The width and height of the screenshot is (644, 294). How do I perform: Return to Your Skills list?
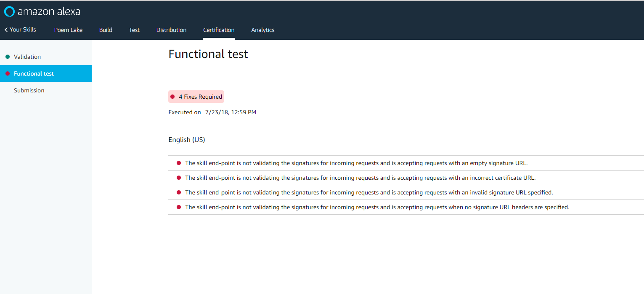(23, 30)
